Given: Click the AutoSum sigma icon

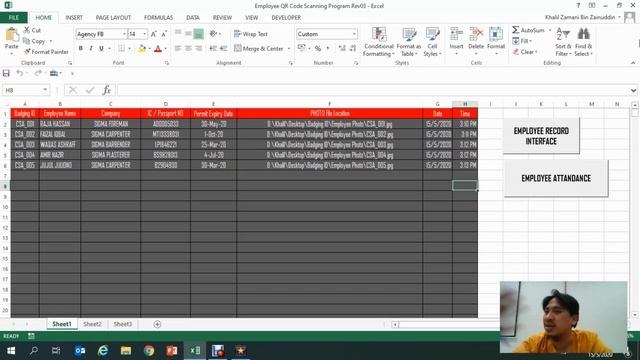Looking at the screenshot, I should (516, 30).
